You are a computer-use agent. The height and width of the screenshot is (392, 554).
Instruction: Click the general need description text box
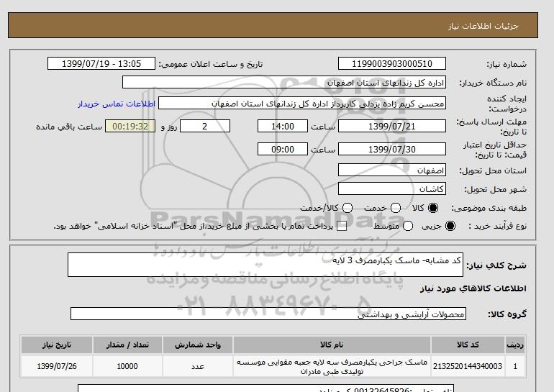265,265
